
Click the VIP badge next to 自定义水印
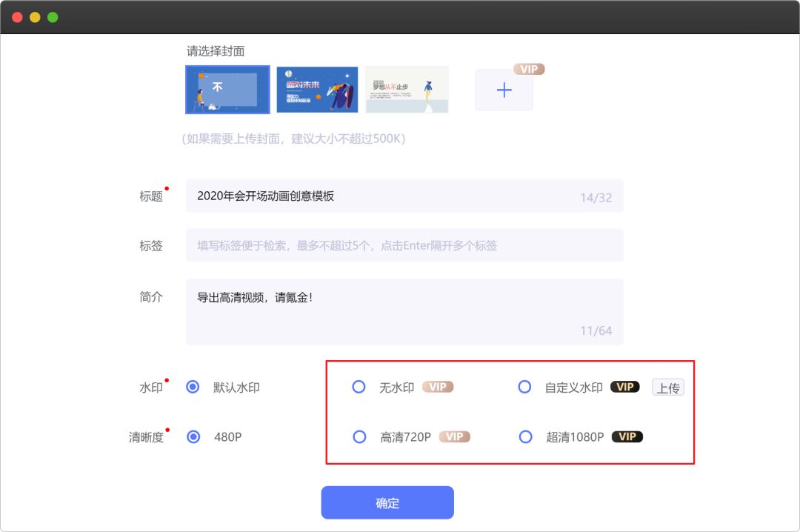tap(624, 387)
